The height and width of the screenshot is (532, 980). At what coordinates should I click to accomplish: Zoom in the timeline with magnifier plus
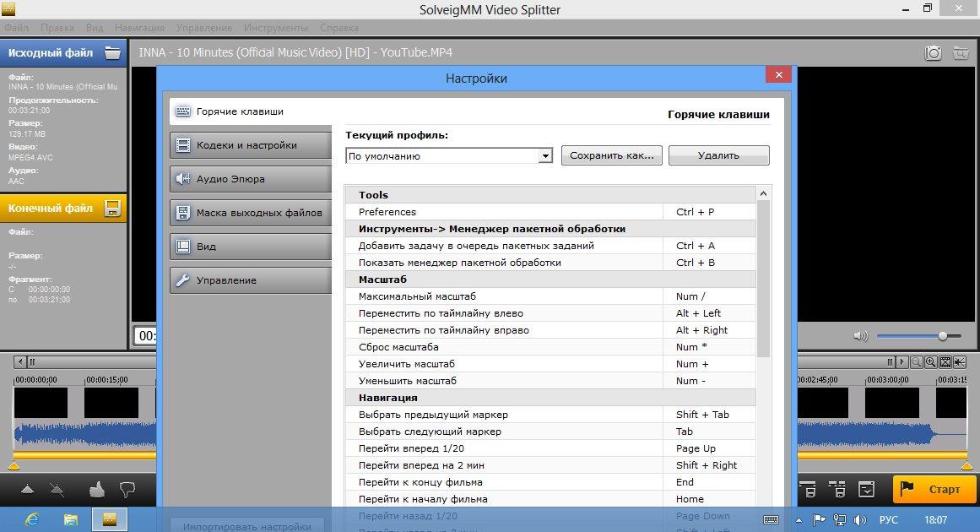pos(930,362)
